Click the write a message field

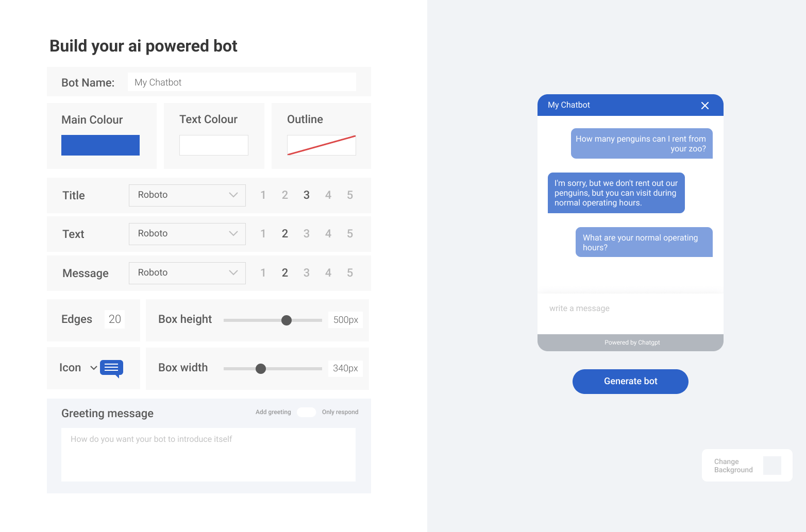point(630,314)
